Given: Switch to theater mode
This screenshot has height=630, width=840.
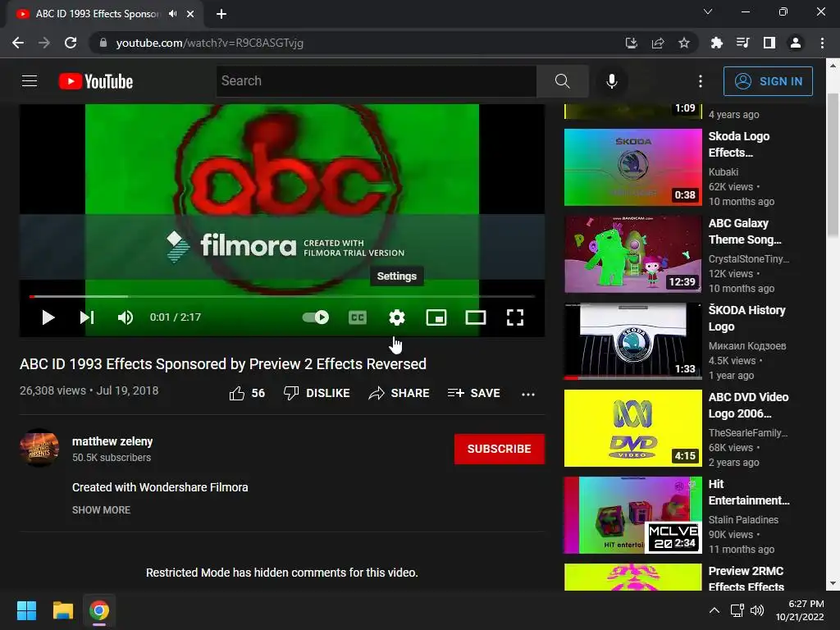Looking at the screenshot, I should [476, 317].
